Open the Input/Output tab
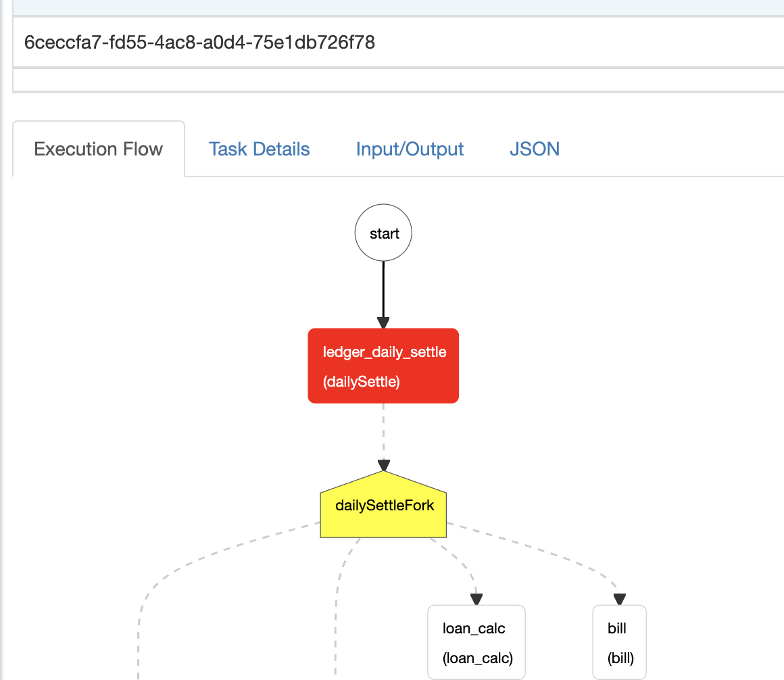This screenshot has height=680, width=784. 410,149
